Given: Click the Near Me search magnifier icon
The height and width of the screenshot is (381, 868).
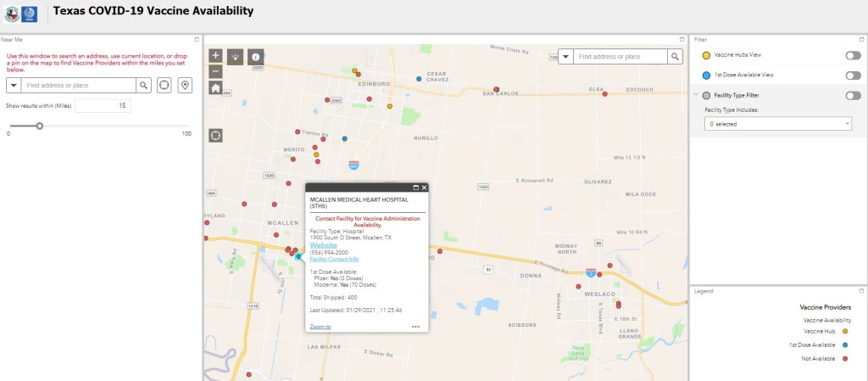Looking at the screenshot, I should tap(144, 85).
